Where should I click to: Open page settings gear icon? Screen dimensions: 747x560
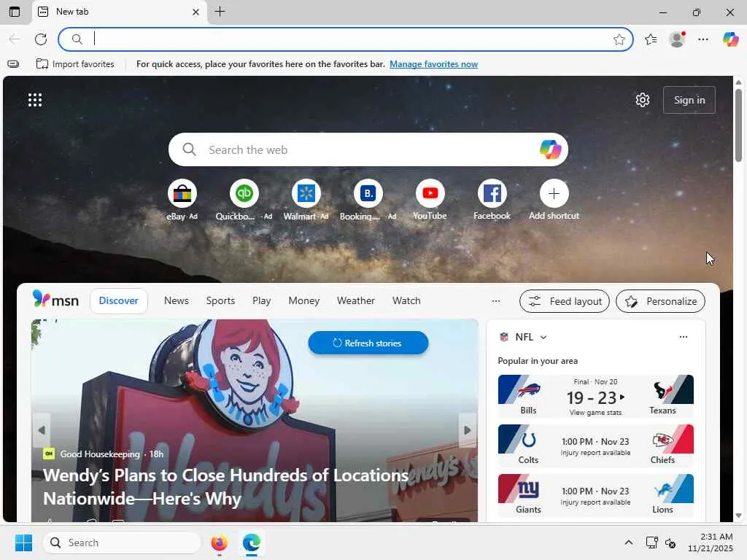643,100
